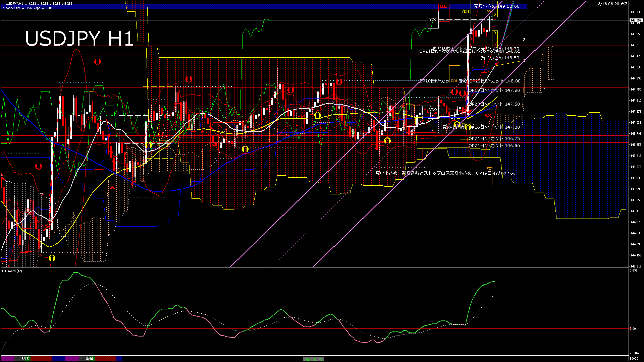Click the trendline endpoint numbered 2
Screen dimensions: 644x362
(x=524, y=40)
